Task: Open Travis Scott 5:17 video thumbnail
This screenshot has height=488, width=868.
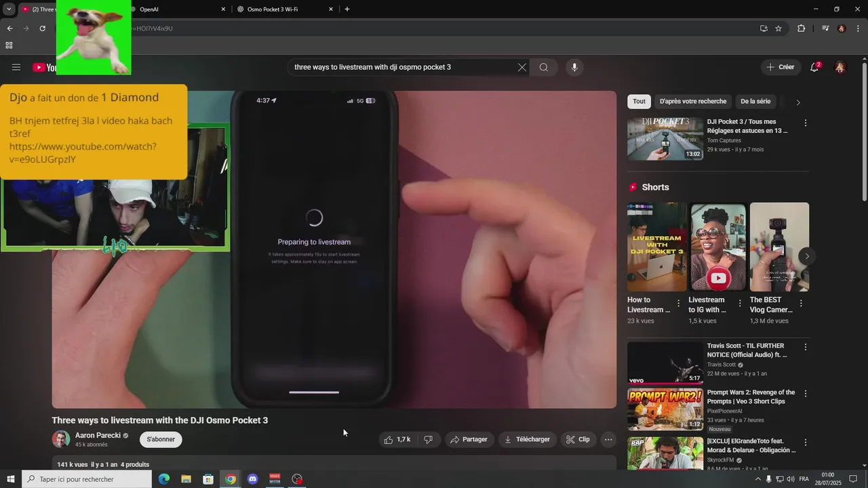Action: pos(665,363)
